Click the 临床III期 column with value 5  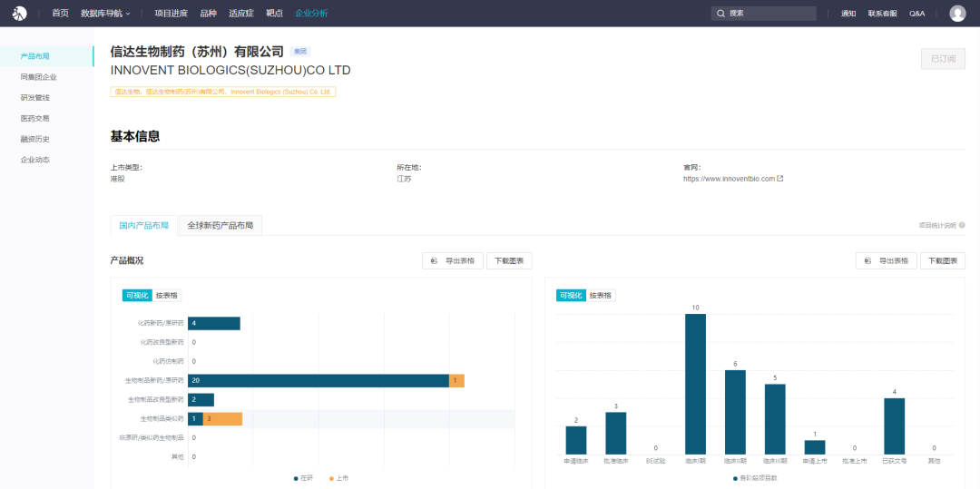coord(775,419)
